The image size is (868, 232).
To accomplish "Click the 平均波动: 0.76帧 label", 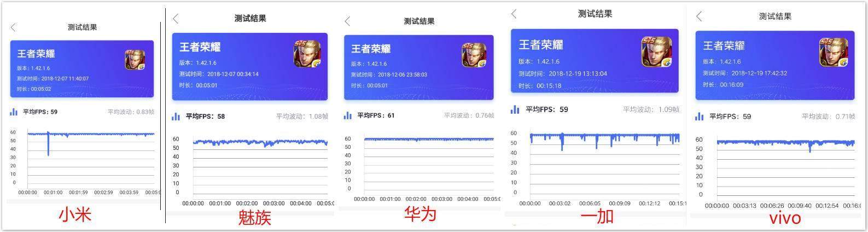I will [469, 115].
